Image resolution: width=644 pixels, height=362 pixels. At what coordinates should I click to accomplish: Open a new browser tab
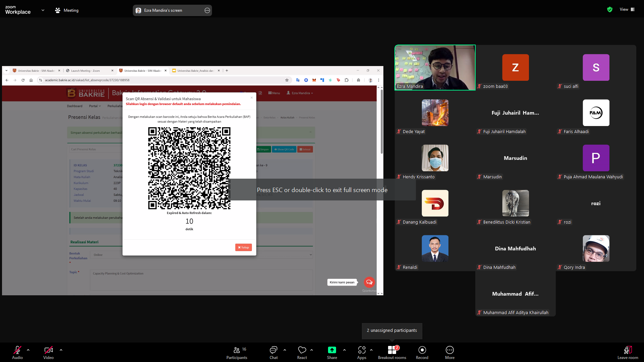click(227, 71)
